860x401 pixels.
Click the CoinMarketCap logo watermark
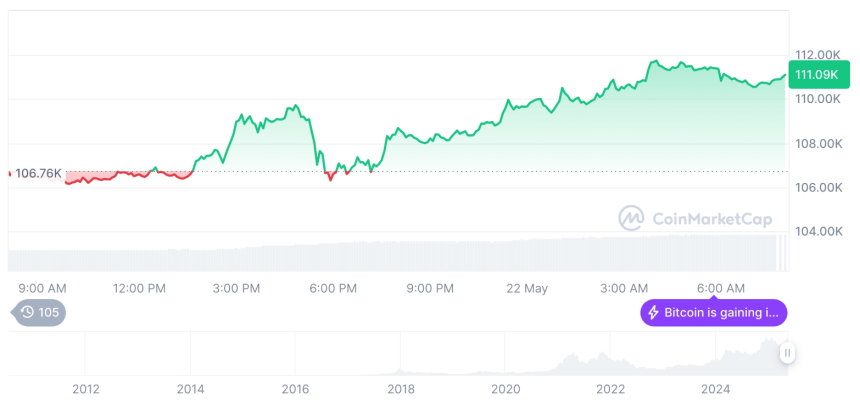(x=630, y=218)
